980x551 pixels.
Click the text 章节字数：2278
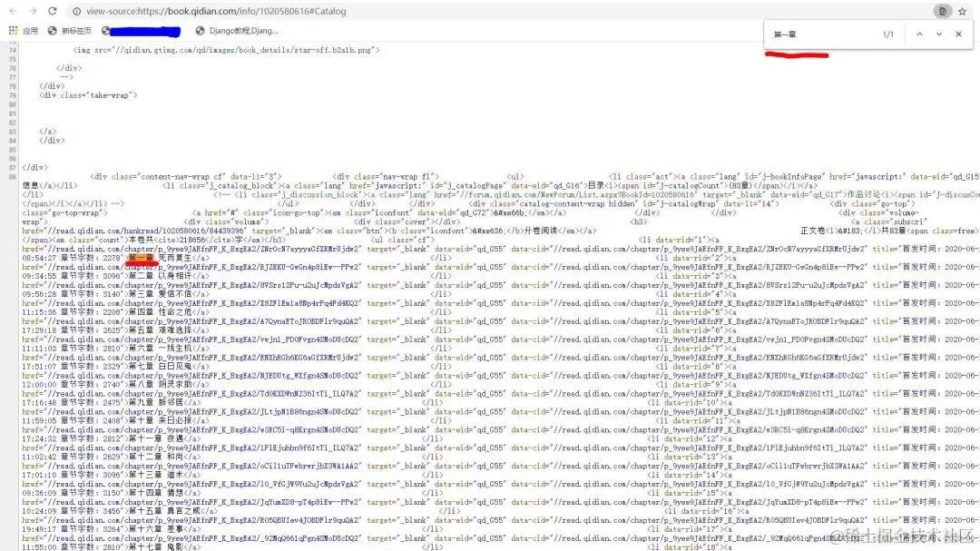point(92,258)
